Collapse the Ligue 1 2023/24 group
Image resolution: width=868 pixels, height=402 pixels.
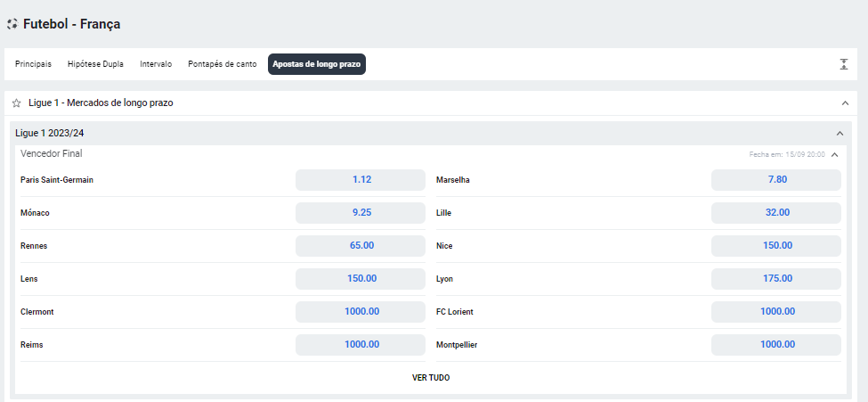840,134
